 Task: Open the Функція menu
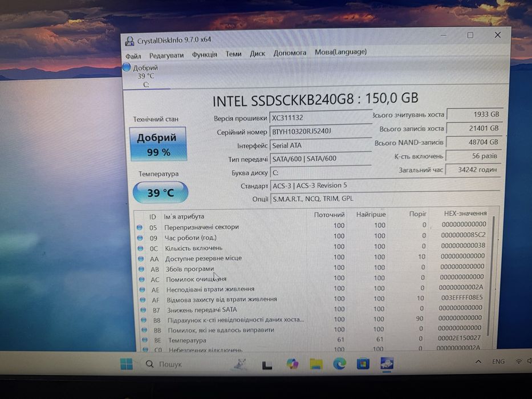[204, 54]
